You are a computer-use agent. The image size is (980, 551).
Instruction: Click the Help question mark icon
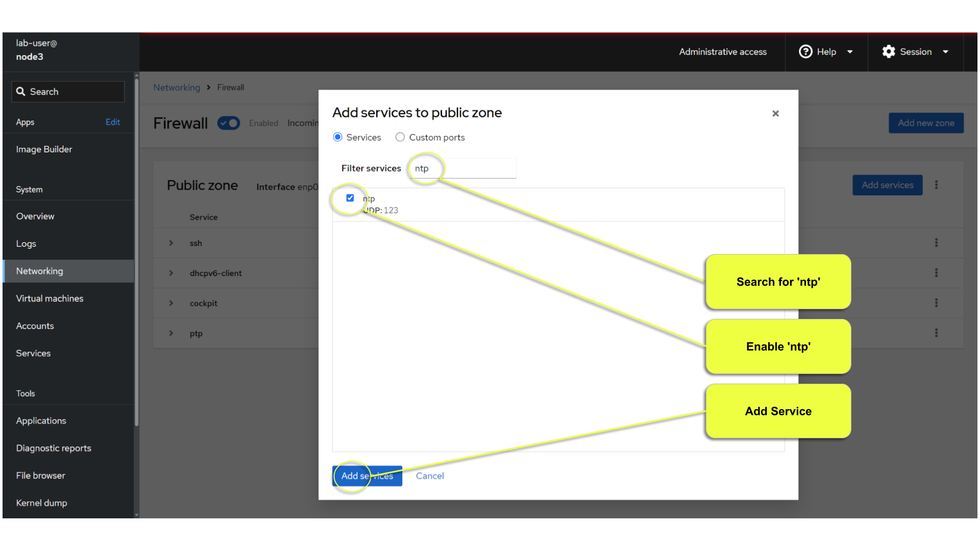click(x=805, y=52)
